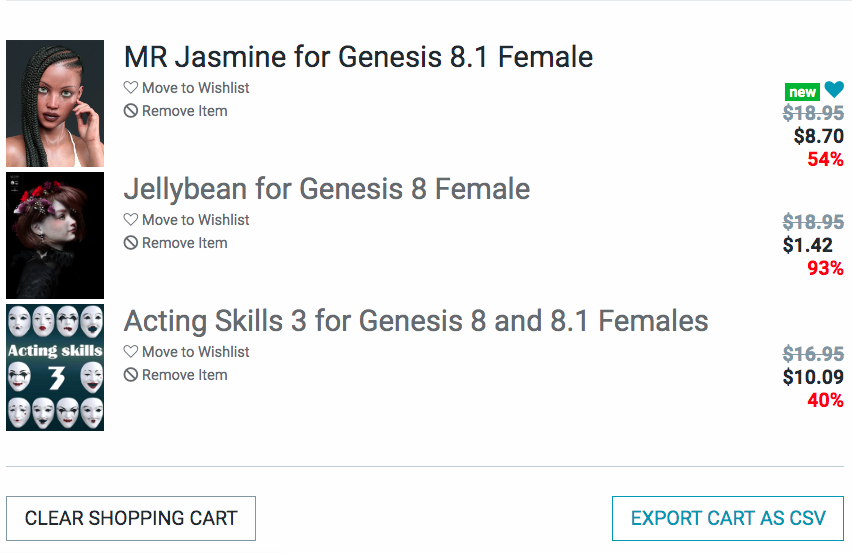Click Acting Skills masks thumbnail

tap(55, 367)
